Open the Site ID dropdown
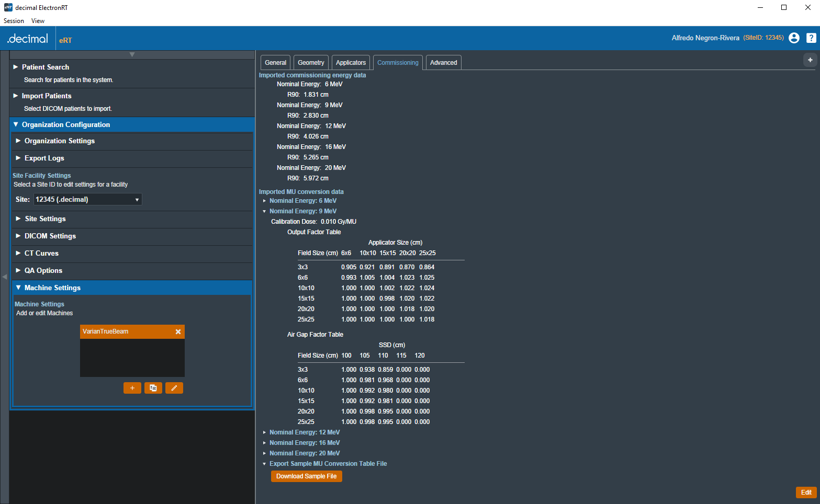The height and width of the screenshot is (504, 820). 87,200
